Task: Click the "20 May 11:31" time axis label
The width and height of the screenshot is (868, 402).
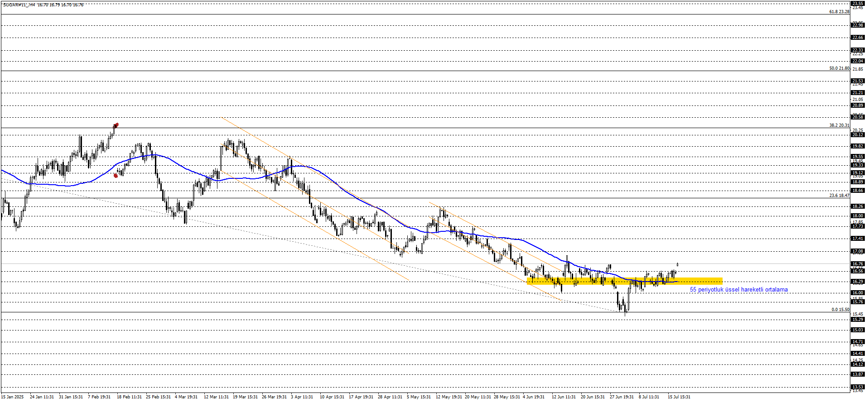Action: click(477, 397)
